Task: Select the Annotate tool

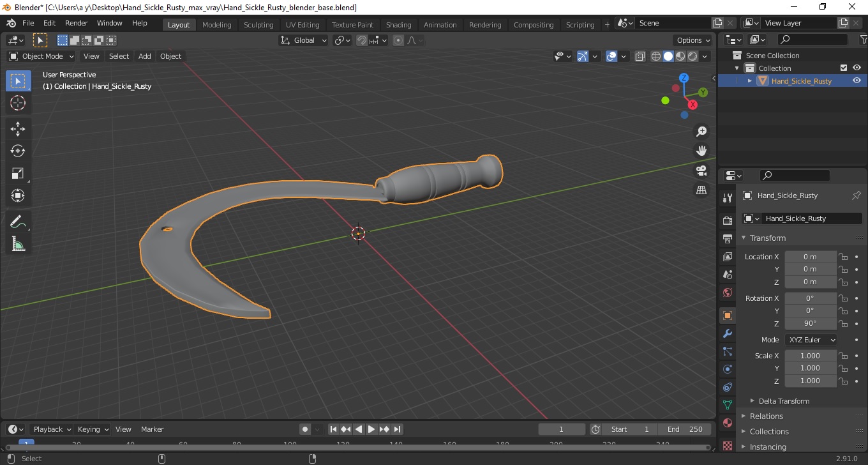Action: point(18,222)
